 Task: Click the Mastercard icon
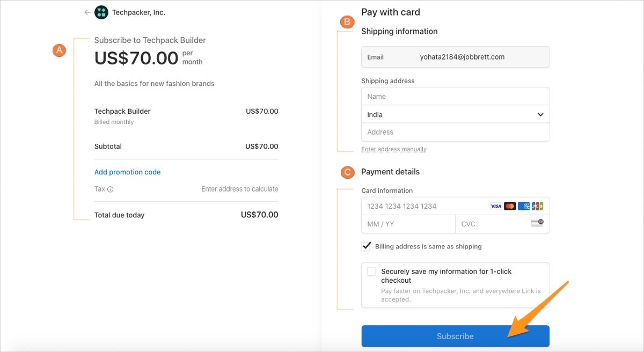(510, 206)
